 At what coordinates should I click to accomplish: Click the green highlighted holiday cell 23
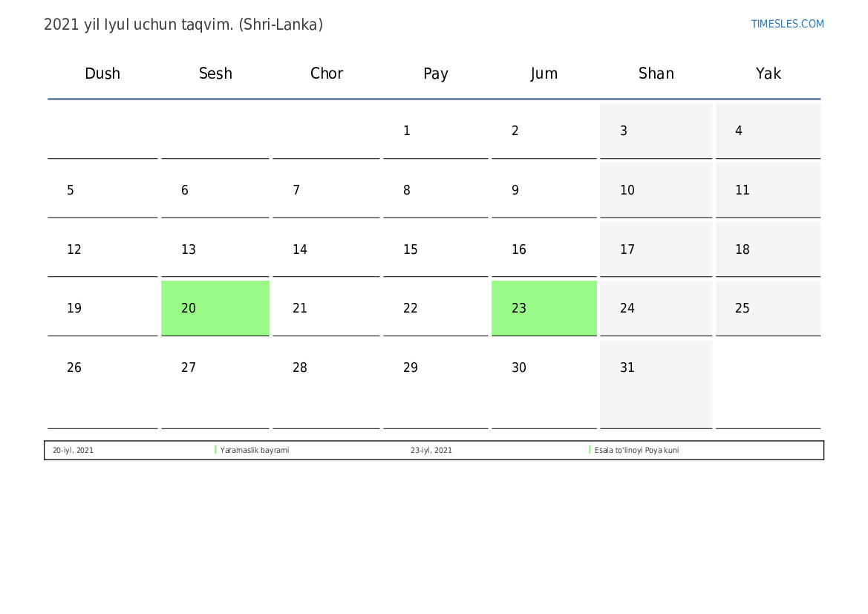544,308
